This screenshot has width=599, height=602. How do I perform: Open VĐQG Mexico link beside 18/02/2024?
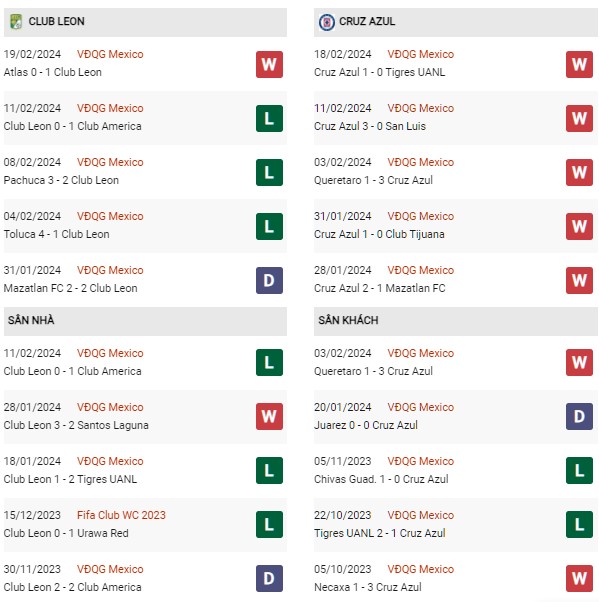tap(420, 54)
